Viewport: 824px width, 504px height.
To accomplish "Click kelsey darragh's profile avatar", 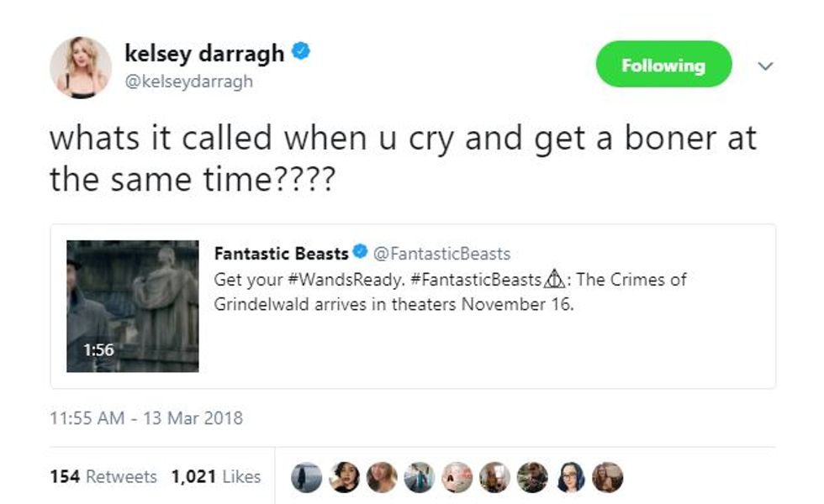I will click(x=81, y=66).
